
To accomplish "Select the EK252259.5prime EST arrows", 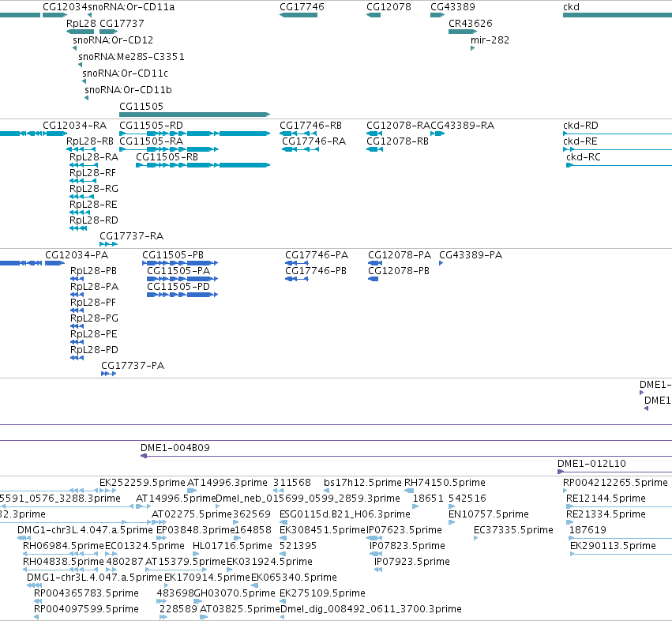I will point(108,491).
